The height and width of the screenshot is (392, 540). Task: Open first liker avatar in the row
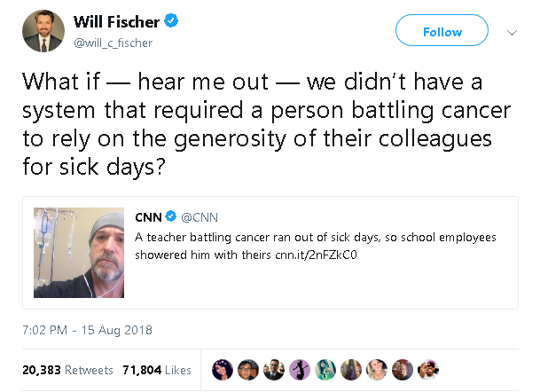222,368
